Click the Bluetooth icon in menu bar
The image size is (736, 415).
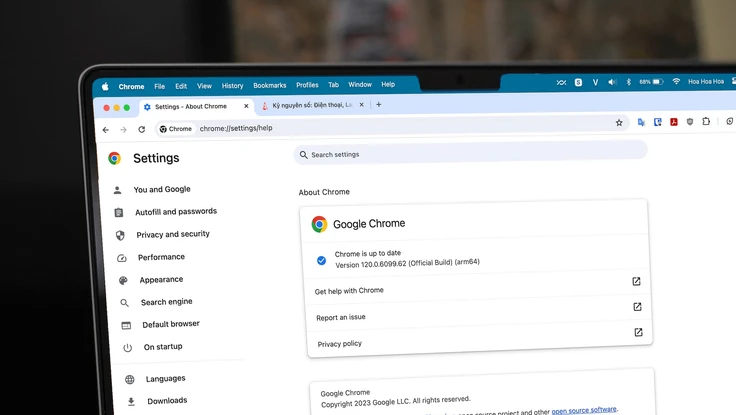(x=629, y=82)
